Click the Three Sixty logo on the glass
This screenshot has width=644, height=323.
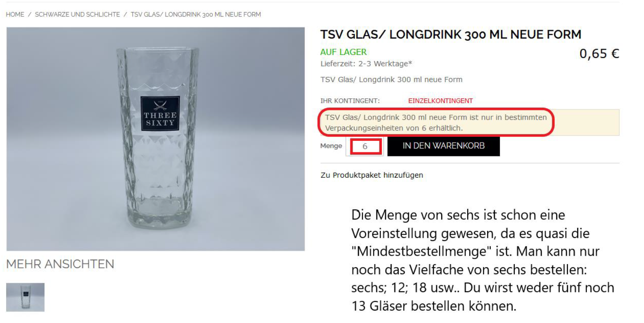click(160, 113)
